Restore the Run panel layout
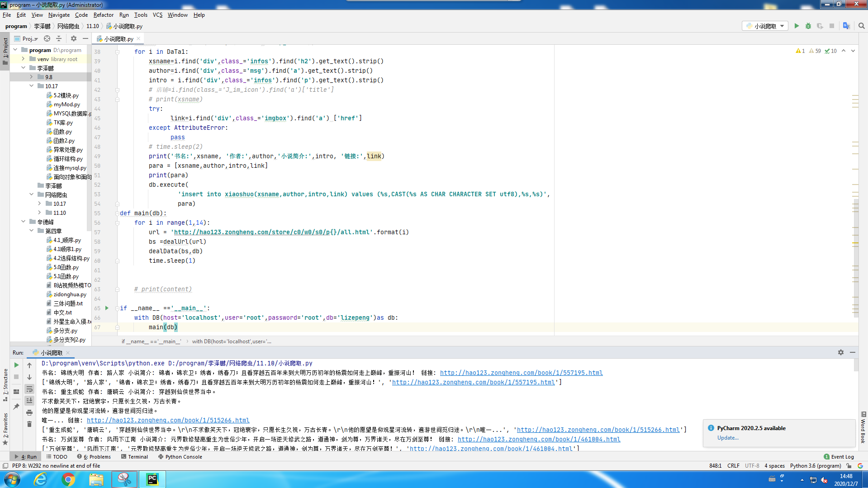The height and width of the screenshot is (488, 868). coord(16,392)
